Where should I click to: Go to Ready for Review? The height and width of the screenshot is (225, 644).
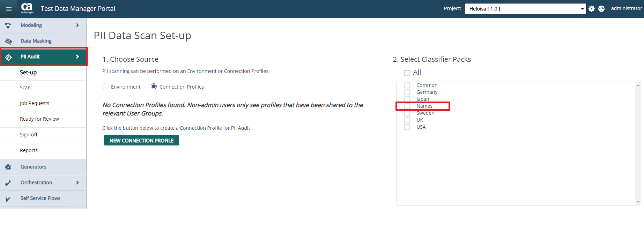click(x=39, y=119)
